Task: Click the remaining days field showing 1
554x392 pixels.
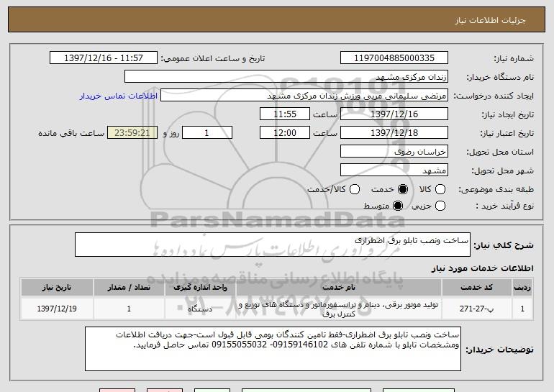Action: pyautogui.click(x=207, y=133)
